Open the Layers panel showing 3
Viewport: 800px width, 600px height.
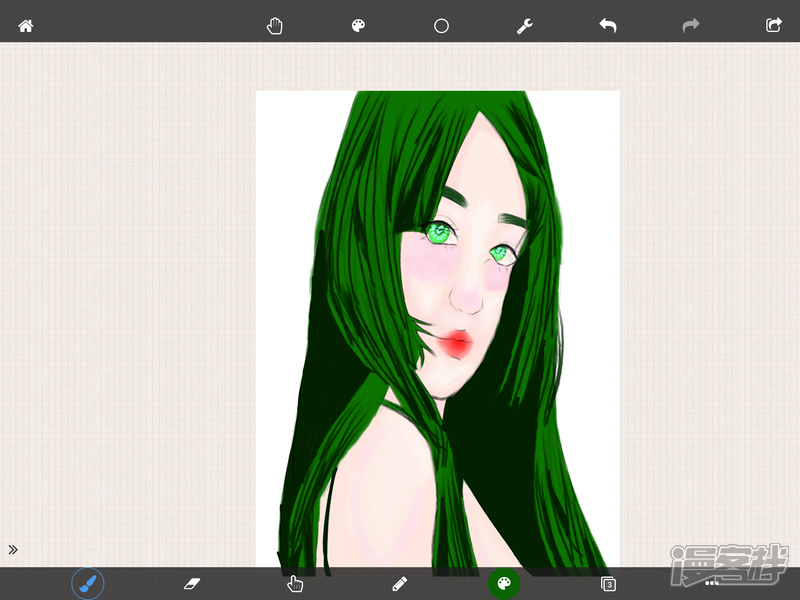click(x=608, y=583)
